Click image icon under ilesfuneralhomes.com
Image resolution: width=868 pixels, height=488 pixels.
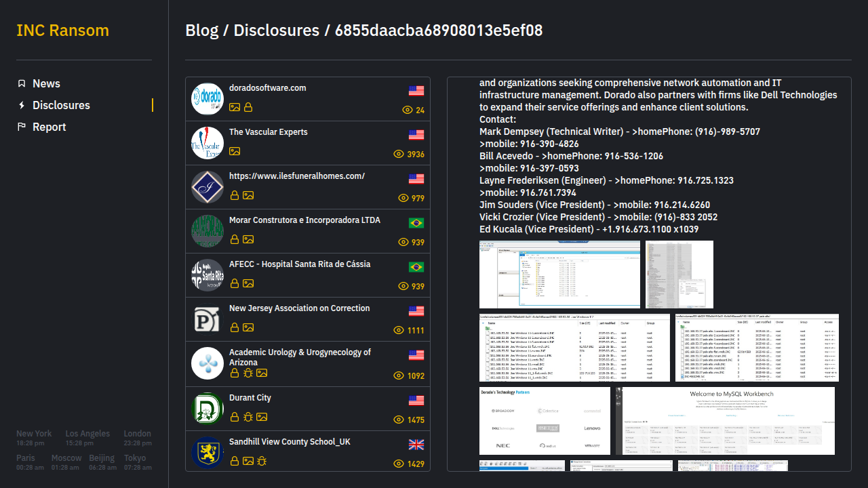(248, 195)
